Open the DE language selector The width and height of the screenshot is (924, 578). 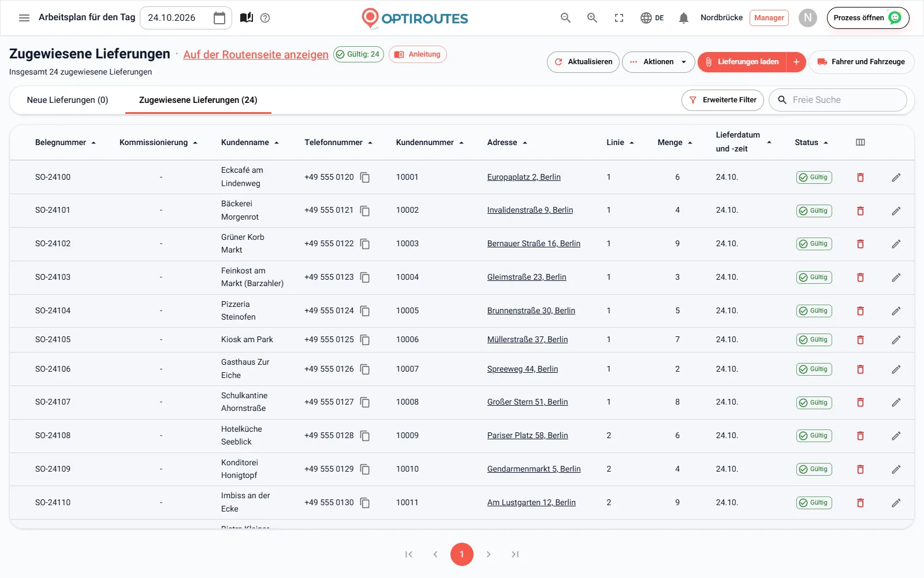pos(652,18)
